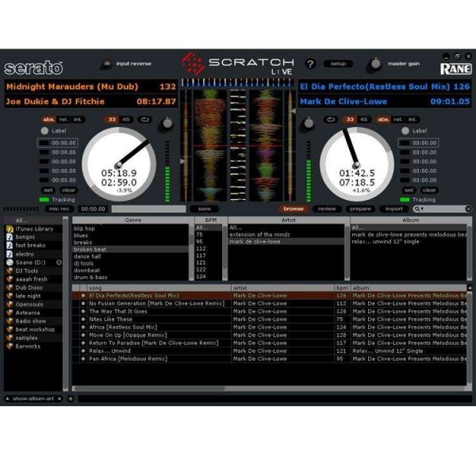This screenshot has width=476, height=476.
Task: Open the samples crate
Action: click(33, 338)
